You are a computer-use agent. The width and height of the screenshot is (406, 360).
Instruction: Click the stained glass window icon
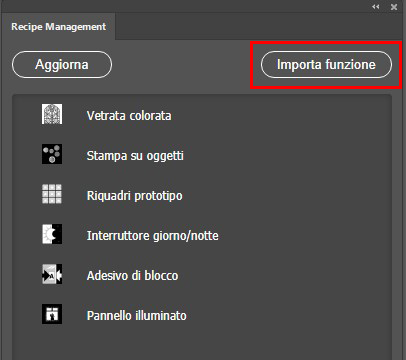[52, 114]
